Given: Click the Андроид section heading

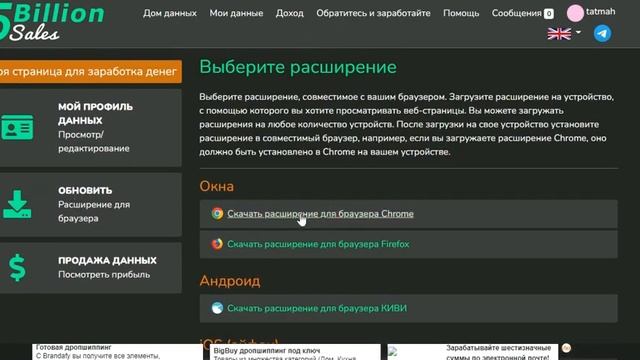Looking at the screenshot, I should (x=230, y=281).
